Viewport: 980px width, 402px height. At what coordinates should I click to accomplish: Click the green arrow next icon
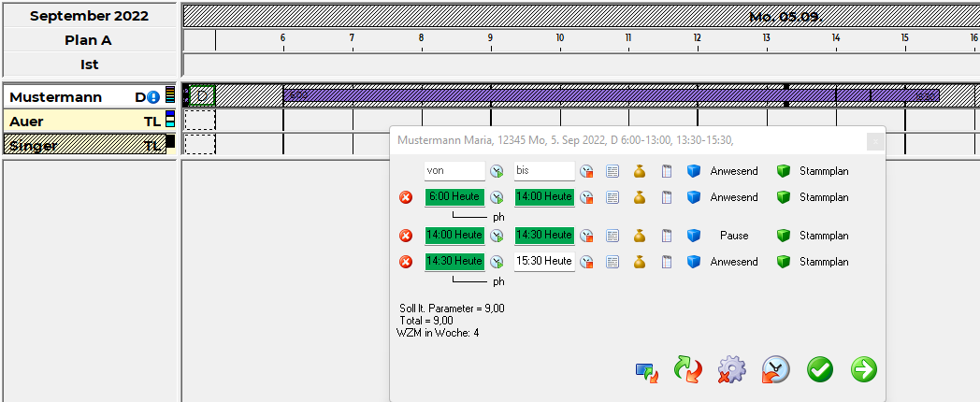[x=863, y=370]
